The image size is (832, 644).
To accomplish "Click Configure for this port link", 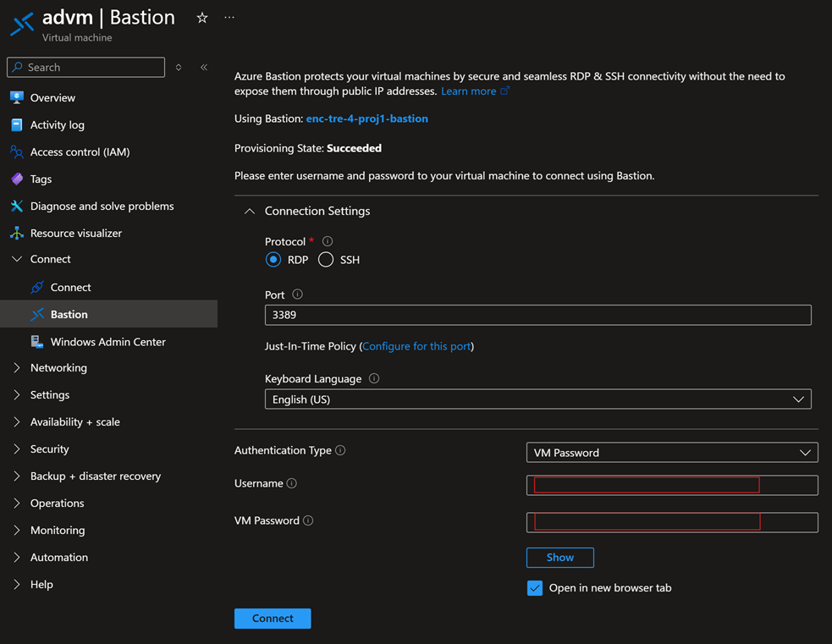I will click(416, 346).
